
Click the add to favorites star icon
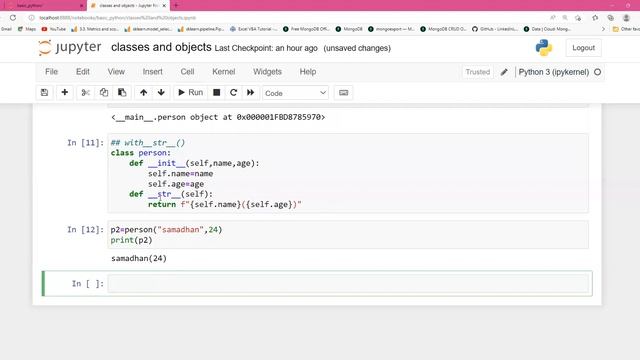[x=578, y=18]
